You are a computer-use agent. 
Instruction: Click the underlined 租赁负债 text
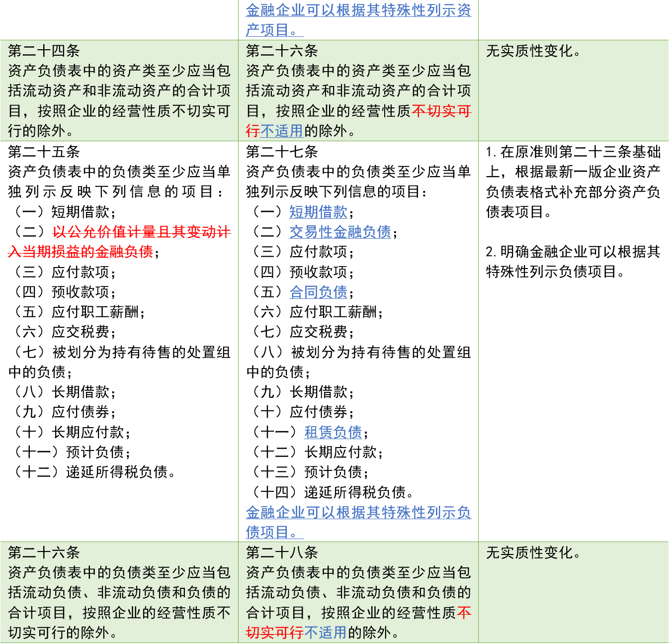click(333, 432)
